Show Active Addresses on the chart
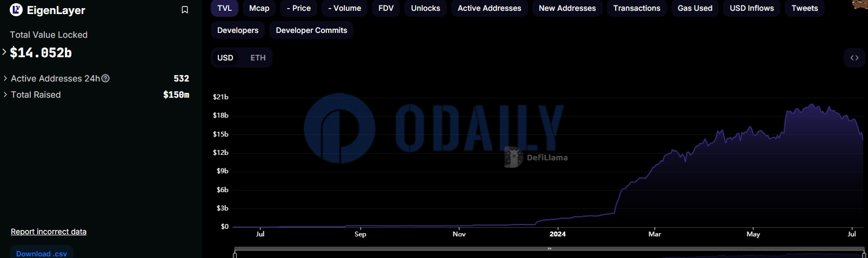This screenshot has width=868, height=258. (x=490, y=8)
